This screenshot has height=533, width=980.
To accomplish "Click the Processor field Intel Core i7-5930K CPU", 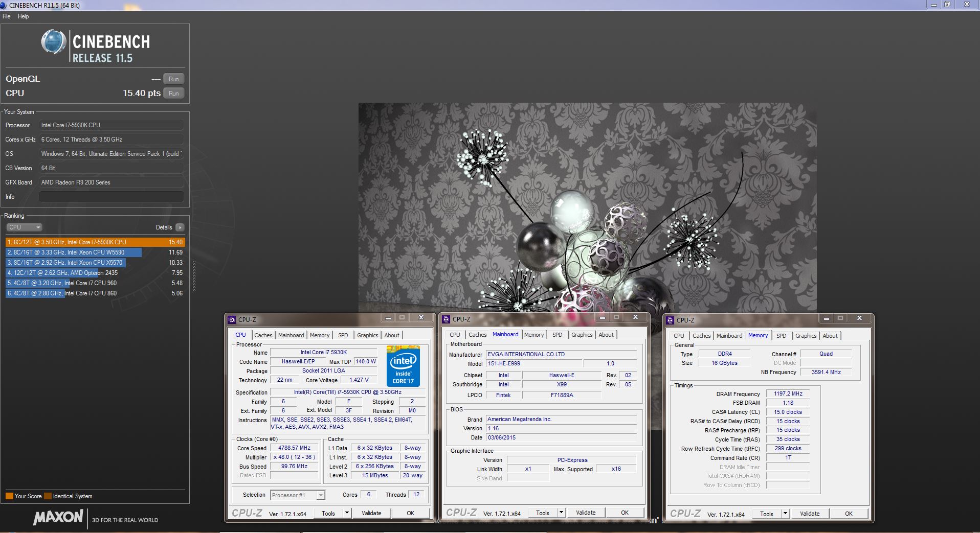I will (112, 125).
